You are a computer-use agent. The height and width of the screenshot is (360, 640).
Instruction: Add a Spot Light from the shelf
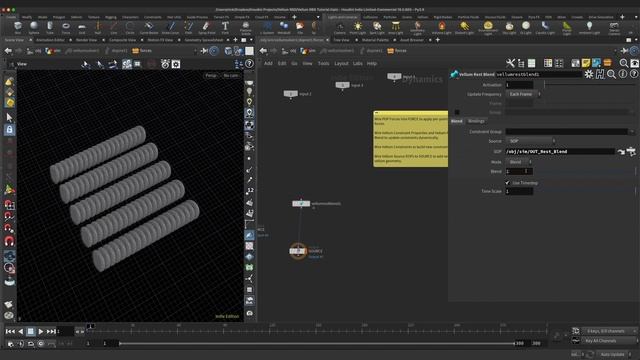pyautogui.click(x=377, y=28)
